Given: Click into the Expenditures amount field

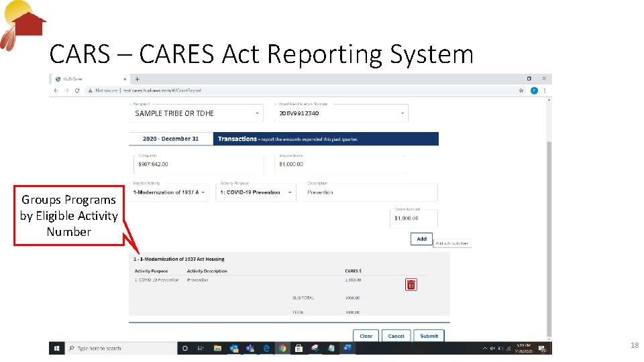Looking at the screenshot, I should (x=340, y=164).
